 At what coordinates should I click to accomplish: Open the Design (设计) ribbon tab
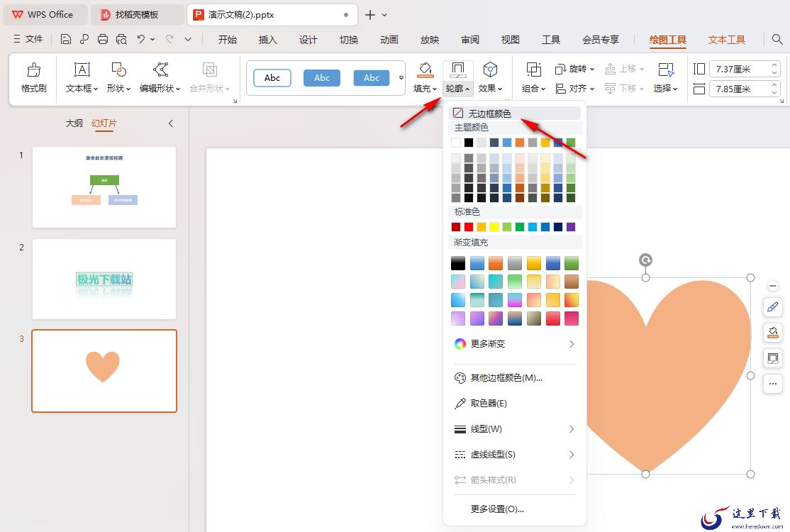tap(308, 40)
